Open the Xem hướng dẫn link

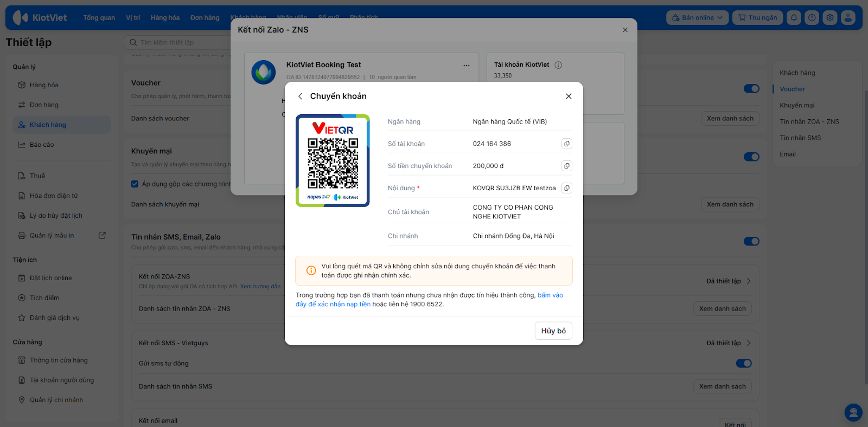pos(260,287)
